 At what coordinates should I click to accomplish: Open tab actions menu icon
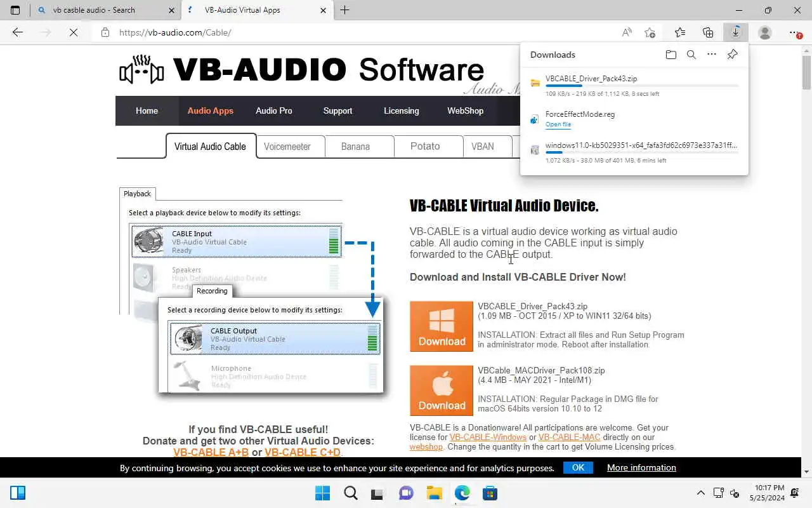(15, 10)
